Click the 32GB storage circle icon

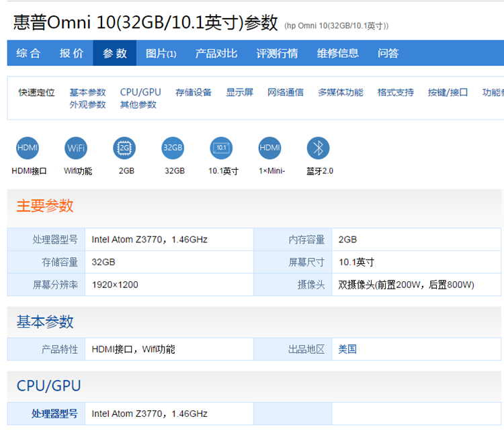point(173,148)
